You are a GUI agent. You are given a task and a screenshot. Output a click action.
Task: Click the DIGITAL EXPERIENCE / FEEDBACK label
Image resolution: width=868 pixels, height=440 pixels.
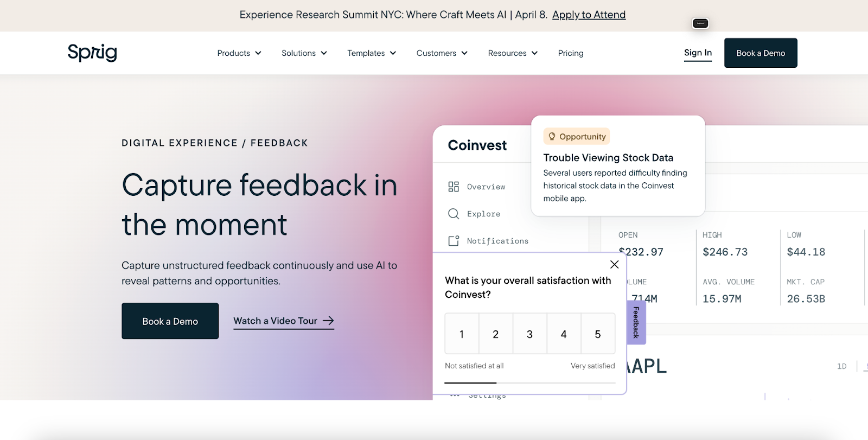tap(215, 143)
